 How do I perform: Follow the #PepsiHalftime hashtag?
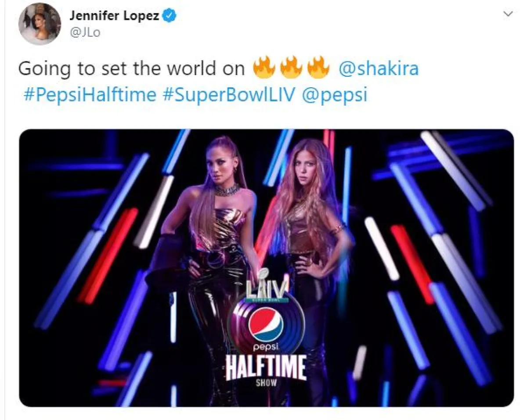[90, 95]
